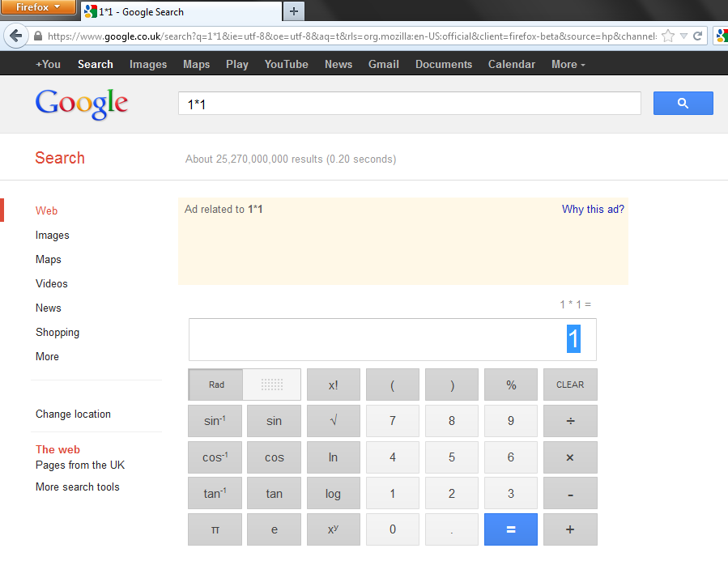Open URL history dropdown arrow in address bar
This screenshot has width=728, height=561.
point(683,36)
